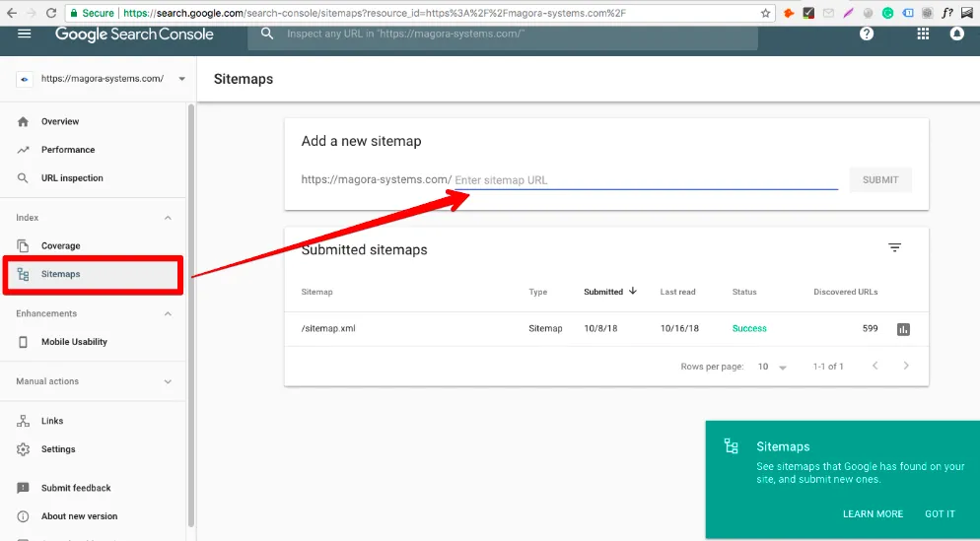Click the Type column header
The image size is (980, 541).
coord(537,292)
